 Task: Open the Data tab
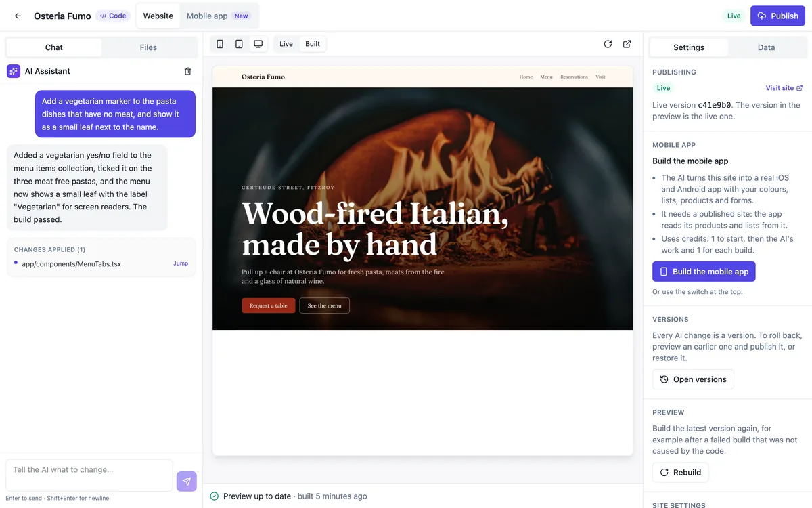[767, 47]
